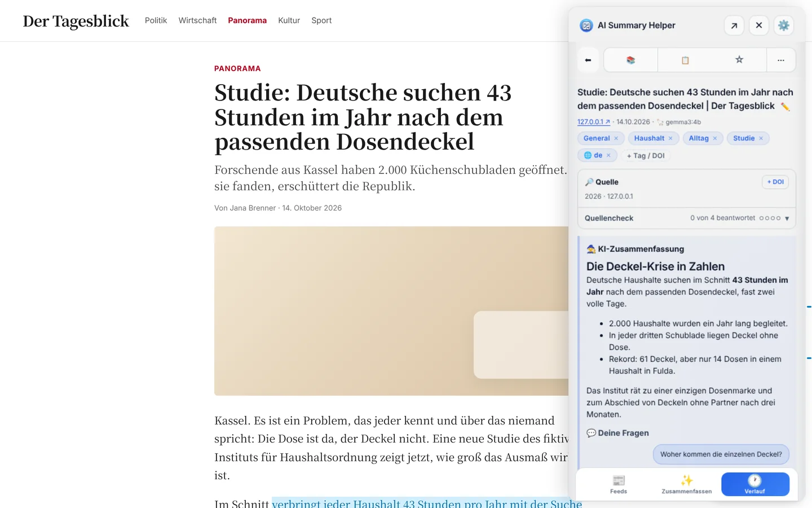Go to the Wirtschaft section
The width and height of the screenshot is (812, 508).
click(x=197, y=20)
